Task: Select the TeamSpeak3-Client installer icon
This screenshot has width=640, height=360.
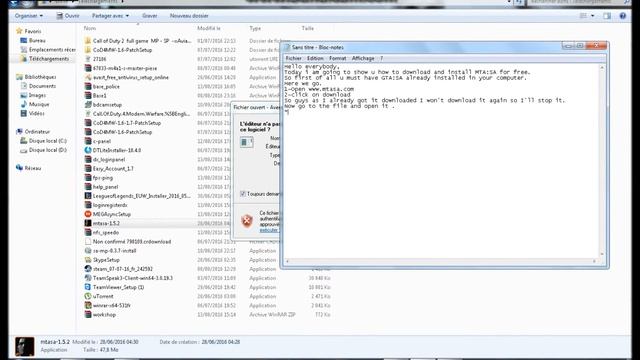Action: pos(88,278)
